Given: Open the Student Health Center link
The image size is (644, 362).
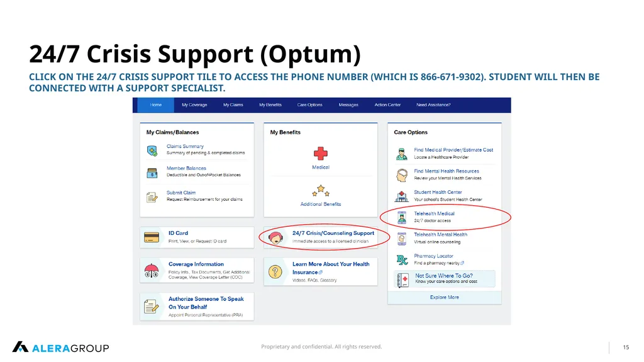Looking at the screenshot, I should click(438, 192).
